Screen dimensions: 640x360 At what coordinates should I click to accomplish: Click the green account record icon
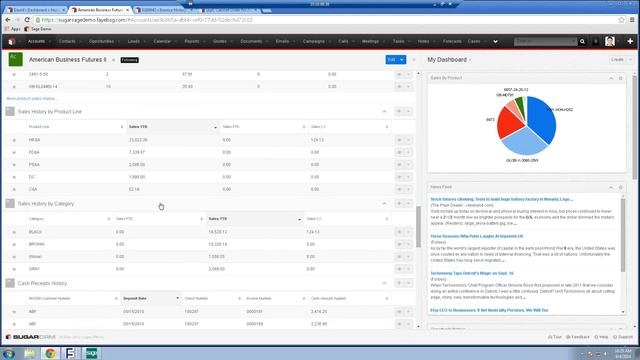16,59
